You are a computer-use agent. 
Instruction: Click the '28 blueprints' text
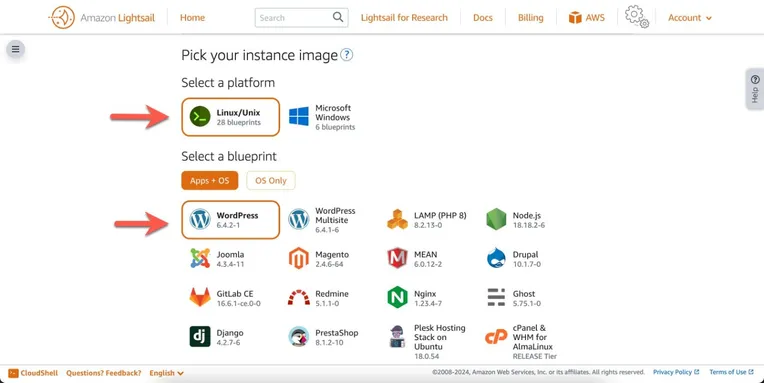pos(239,122)
